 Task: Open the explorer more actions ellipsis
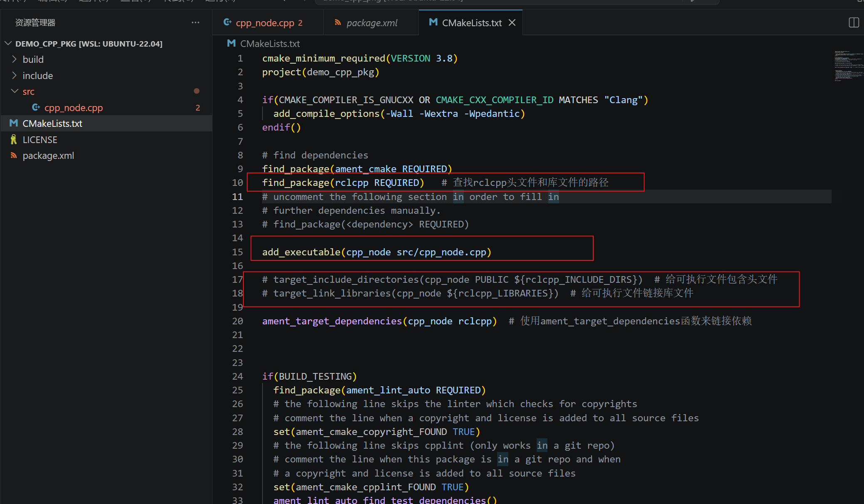pyautogui.click(x=196, y=22)
